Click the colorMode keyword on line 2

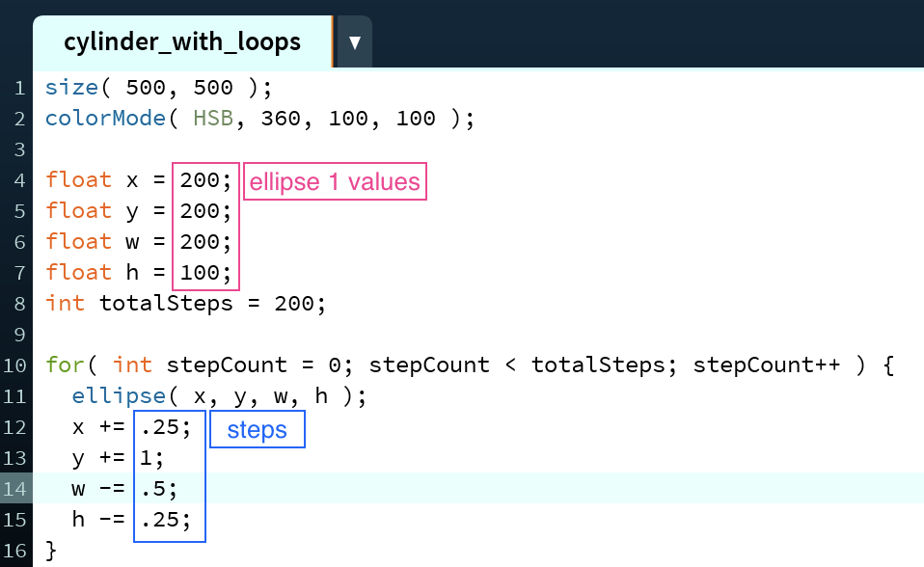click(105, 118)
